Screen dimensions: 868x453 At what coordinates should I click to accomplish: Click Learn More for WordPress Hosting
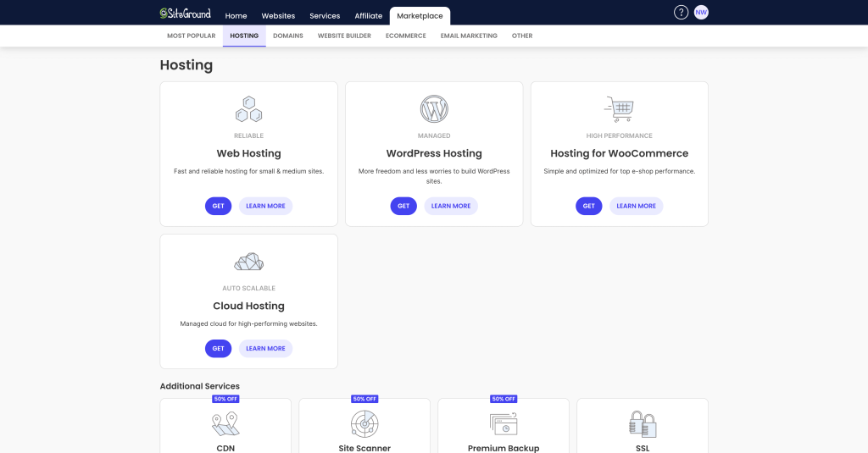tap(451, 206)
